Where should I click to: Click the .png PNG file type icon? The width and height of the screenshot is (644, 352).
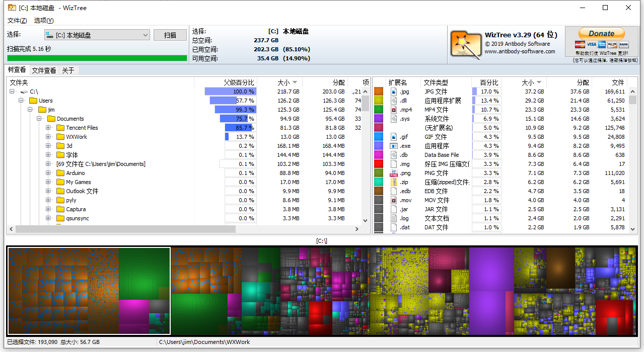click(x=393, y=172)
